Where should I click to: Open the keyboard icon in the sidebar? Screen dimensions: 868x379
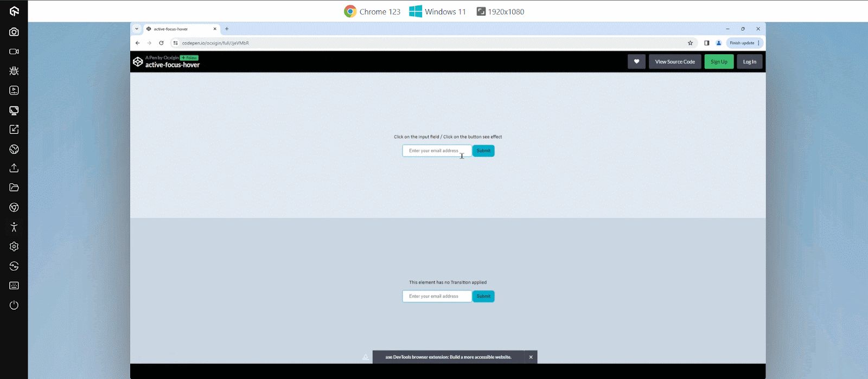[14, 286]
